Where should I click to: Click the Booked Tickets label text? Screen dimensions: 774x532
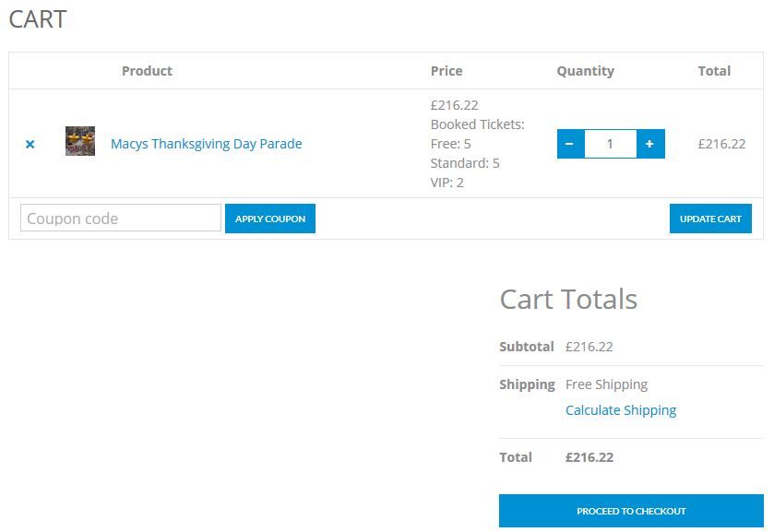(x=477, y=124)
